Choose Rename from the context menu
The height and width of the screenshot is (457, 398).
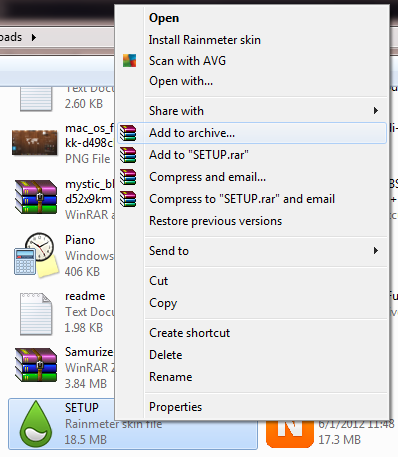coord(252,377)
